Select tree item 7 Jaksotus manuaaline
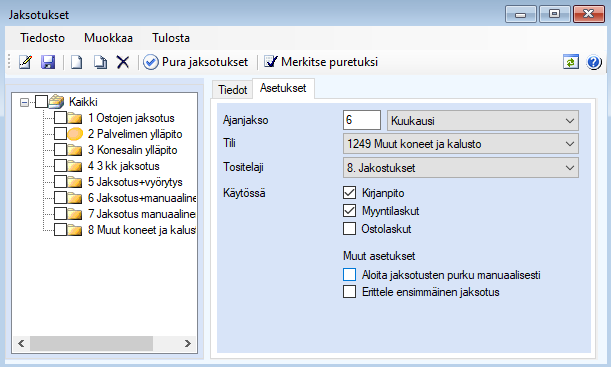 pyautogui.click(x=142, y=213)
